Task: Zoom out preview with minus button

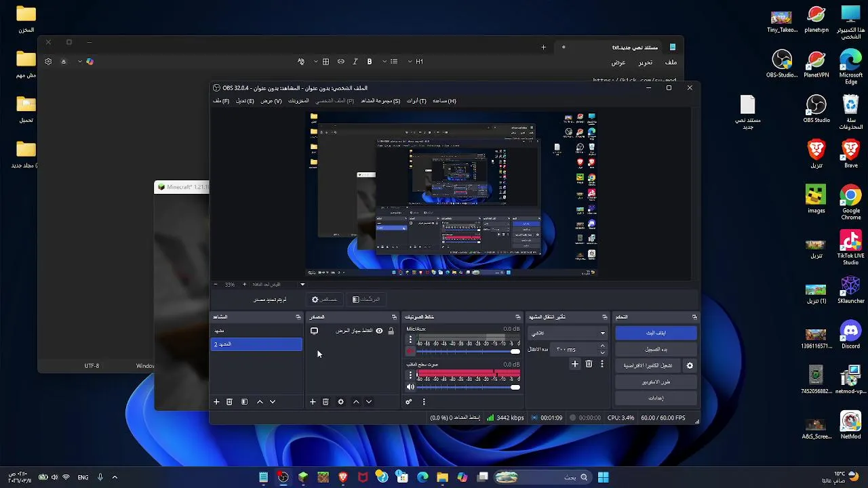Action: pyautogui.click(x=216, y=285)
